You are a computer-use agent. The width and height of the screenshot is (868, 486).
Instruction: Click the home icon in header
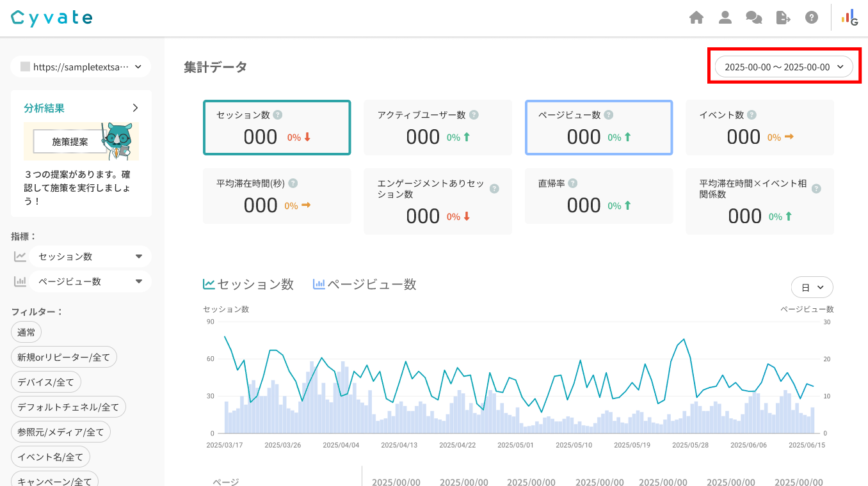click(x=696, y=18)
